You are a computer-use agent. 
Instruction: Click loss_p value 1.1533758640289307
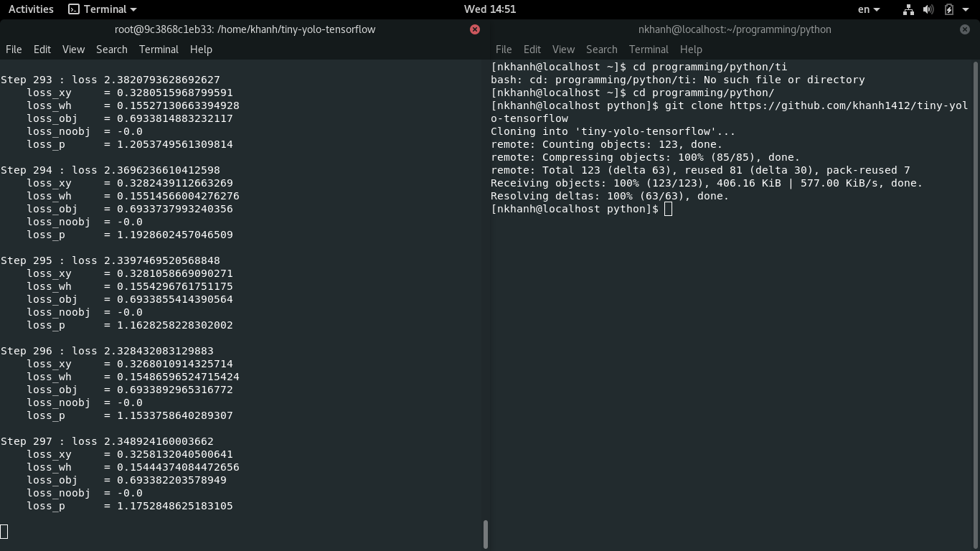pos(175,415)
